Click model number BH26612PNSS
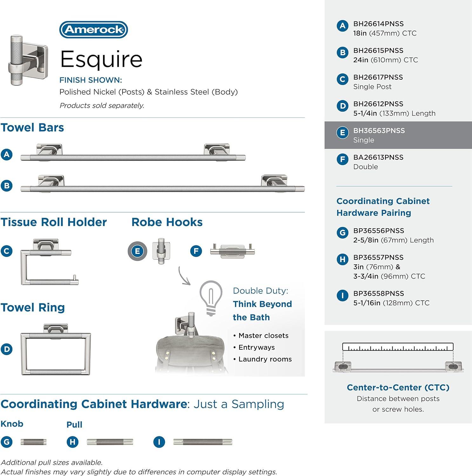The image size is (472, 476). tap(378, 104)
